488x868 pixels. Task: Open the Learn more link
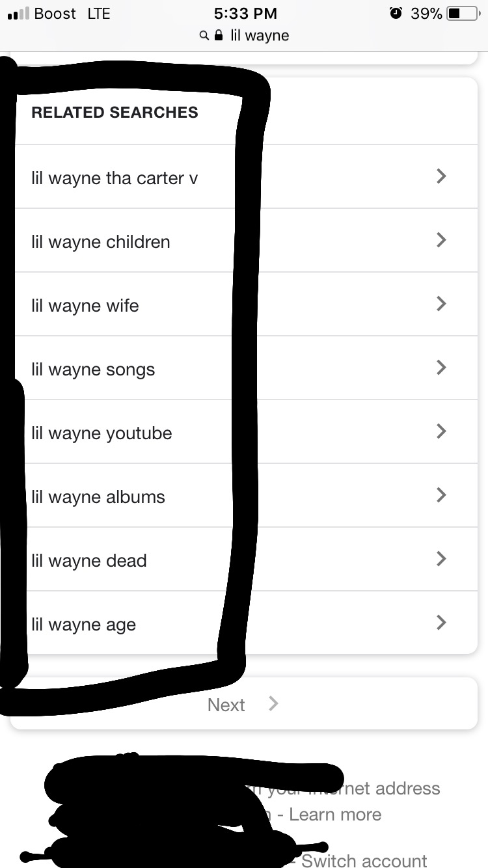(335, 815)
